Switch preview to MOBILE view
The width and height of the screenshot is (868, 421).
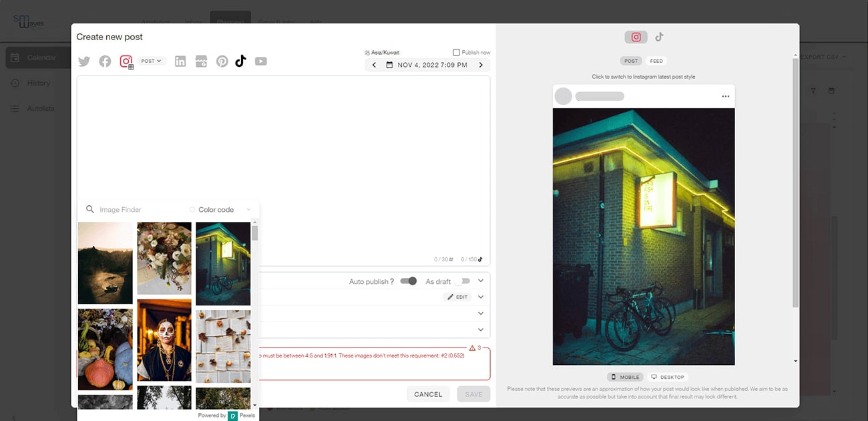(626, 377)
